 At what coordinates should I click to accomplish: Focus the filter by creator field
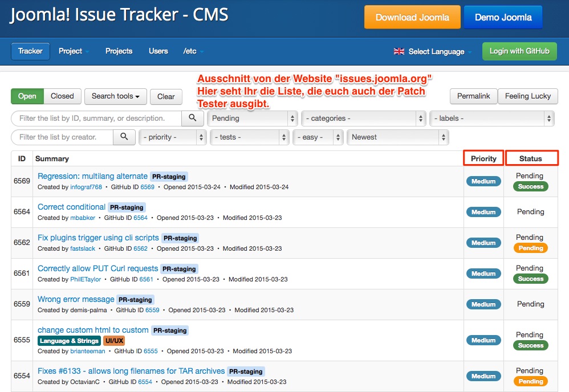[x=62, y=137]
